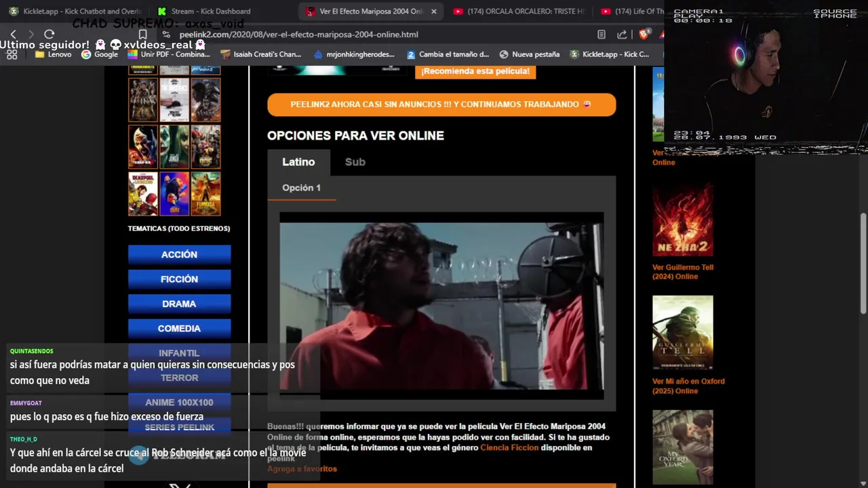Open the Nueva pestaña bookmark
868x488 pixels.
coord(529,54)
